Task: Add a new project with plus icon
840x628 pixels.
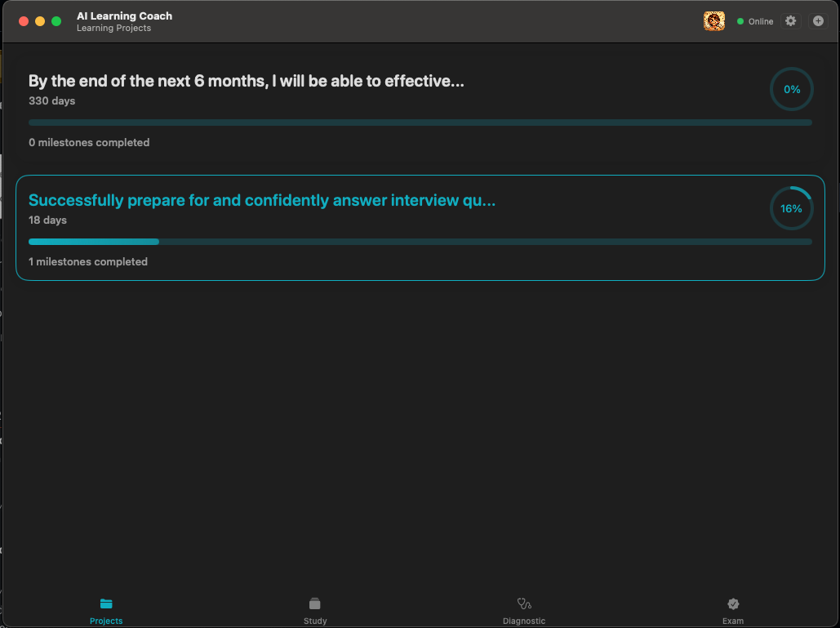Action: coord(818,21)
